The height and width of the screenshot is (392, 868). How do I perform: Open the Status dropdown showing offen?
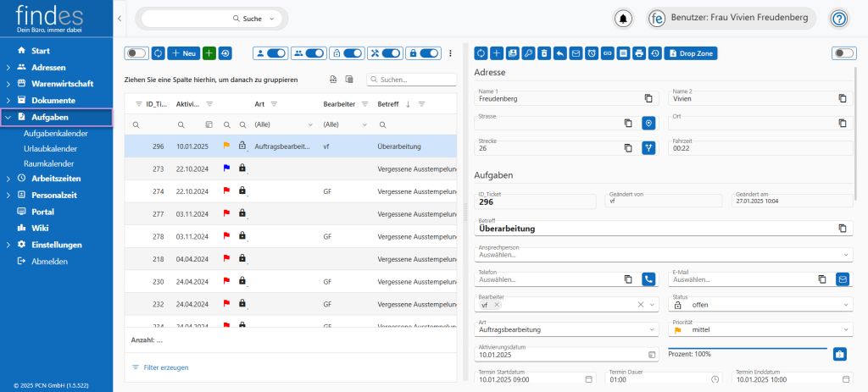click(x=759, y=305)
